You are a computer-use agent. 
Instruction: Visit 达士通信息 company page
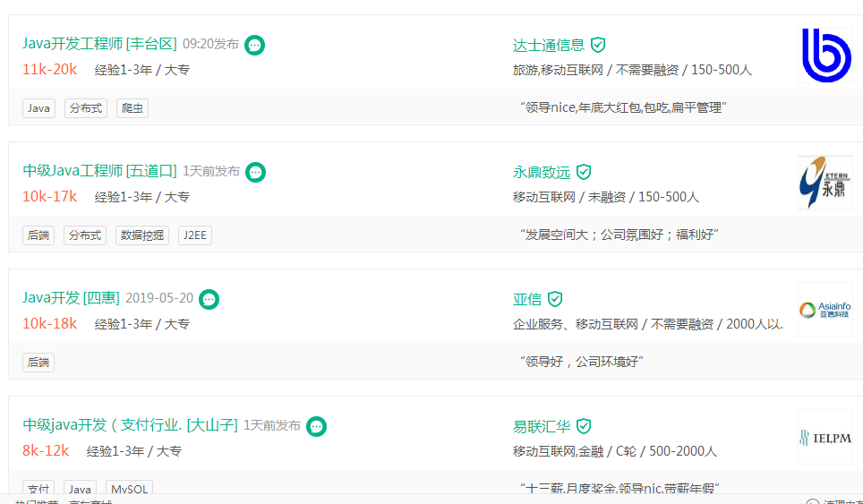tap(549, 45)
